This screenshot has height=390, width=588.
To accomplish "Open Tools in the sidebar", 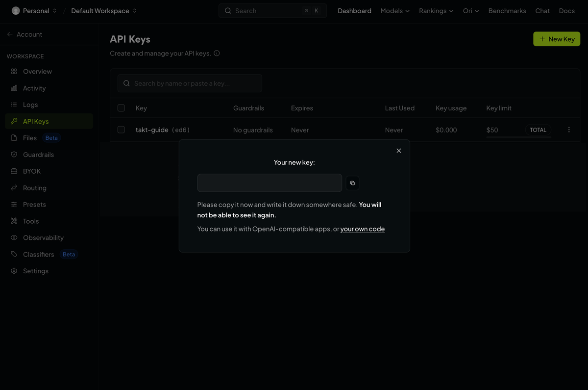I will click(49, 221).
